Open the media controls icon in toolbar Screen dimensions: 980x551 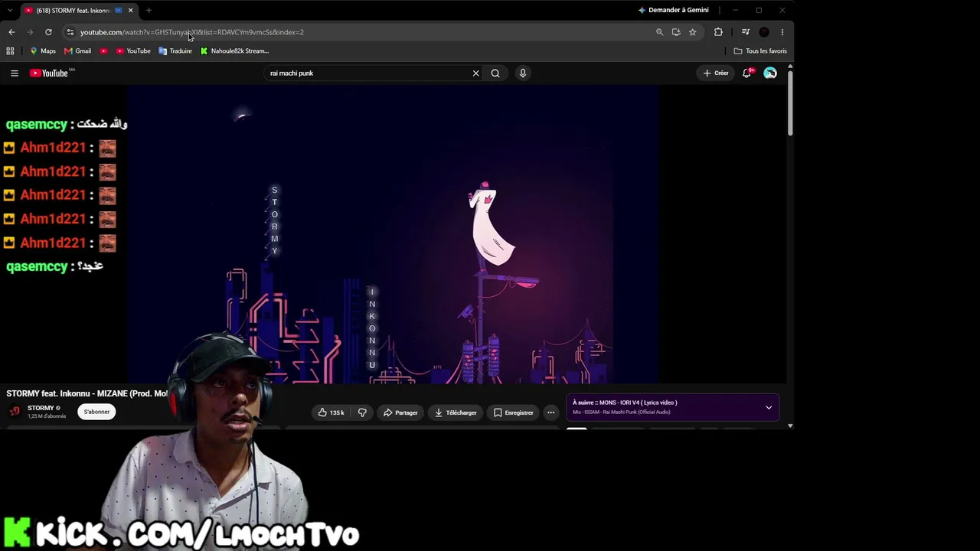click(x=746, y=32)
